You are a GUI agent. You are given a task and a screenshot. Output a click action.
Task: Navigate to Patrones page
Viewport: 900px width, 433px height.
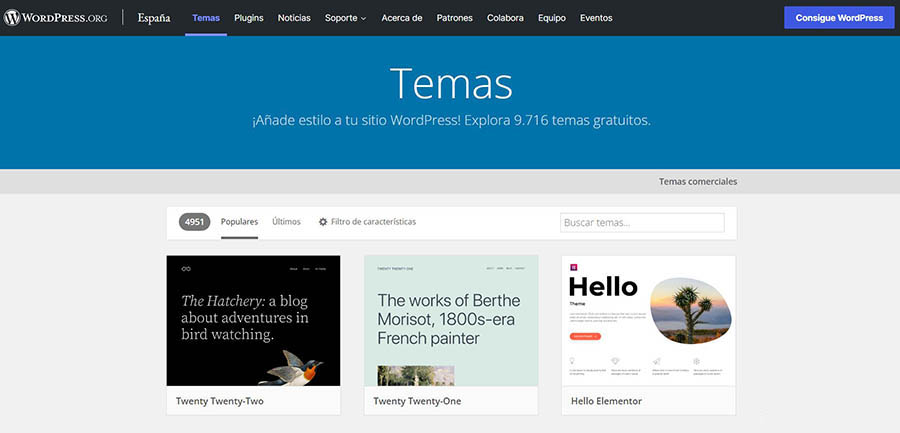click(455, 18)
